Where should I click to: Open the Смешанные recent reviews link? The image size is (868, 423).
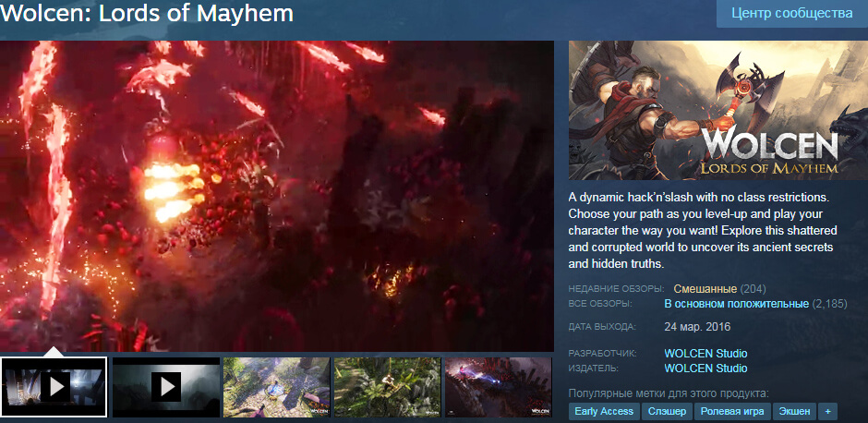[705, 289]
